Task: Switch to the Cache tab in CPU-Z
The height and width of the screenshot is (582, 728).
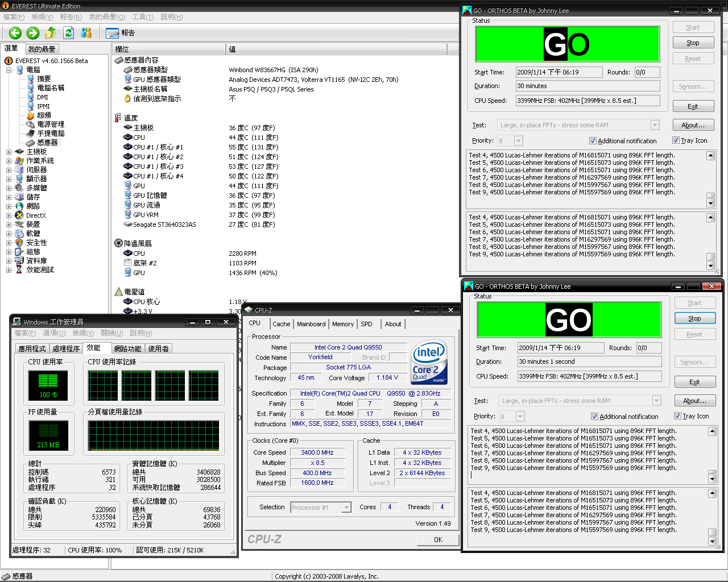Action: click(x=281, y=324)
